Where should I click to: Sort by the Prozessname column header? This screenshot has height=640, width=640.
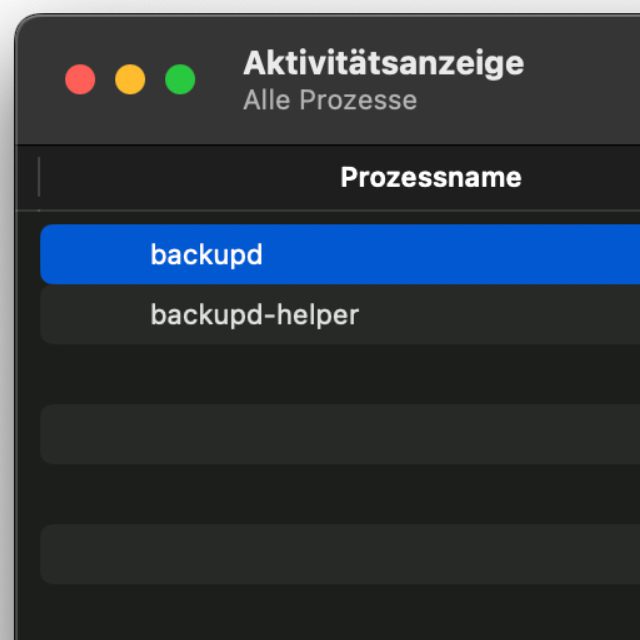point(430,178)
